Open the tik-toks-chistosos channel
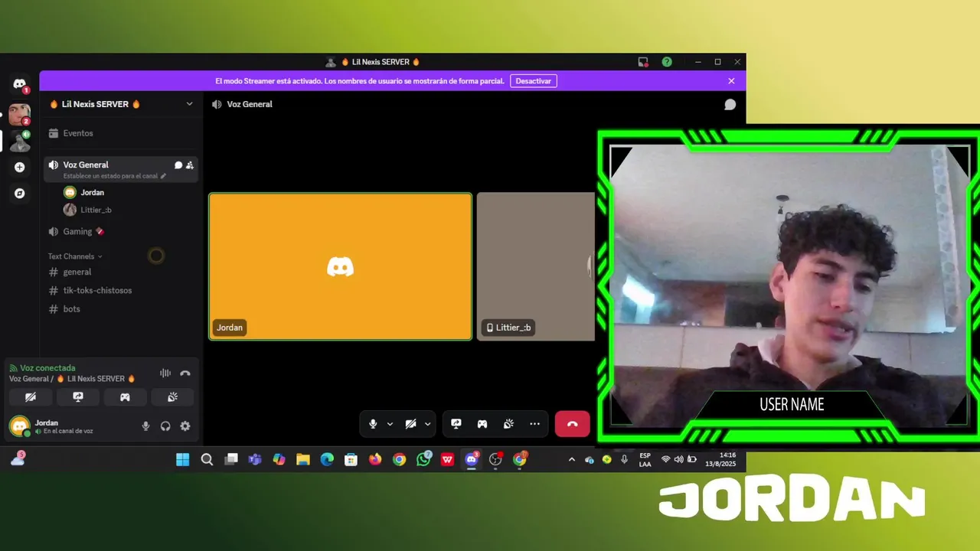This screenshot has width=980, height=551. [121, 290]
